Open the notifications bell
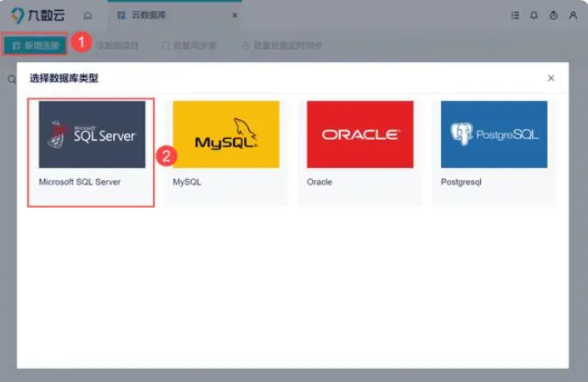Screen dimensions: 588x382 tap(534, 15)
